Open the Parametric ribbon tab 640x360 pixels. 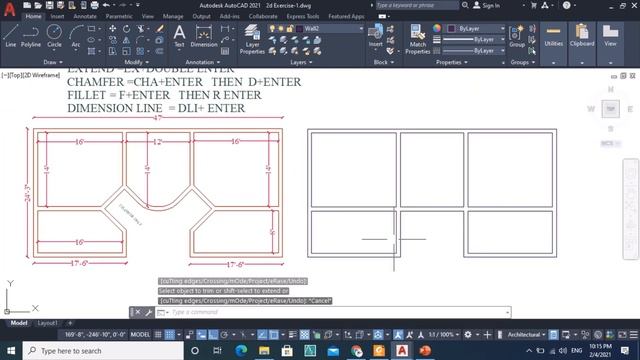pos(119,16)
